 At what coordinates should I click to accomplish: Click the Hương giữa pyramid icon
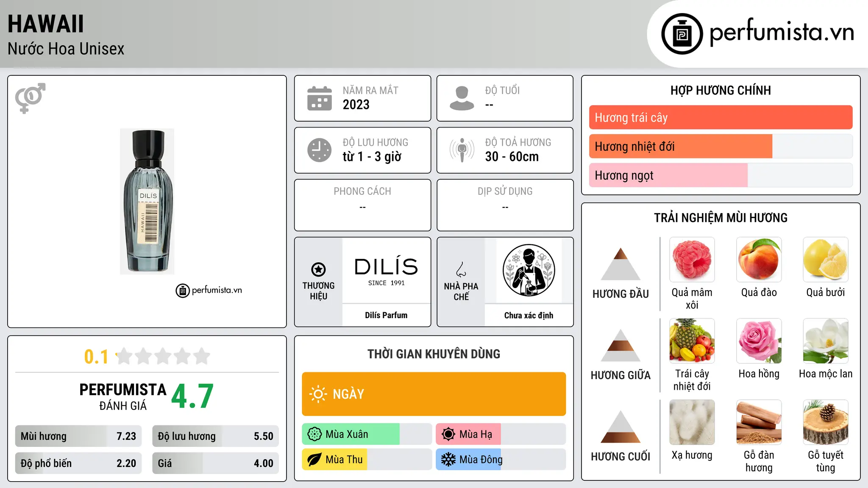(x=620, y=345)
